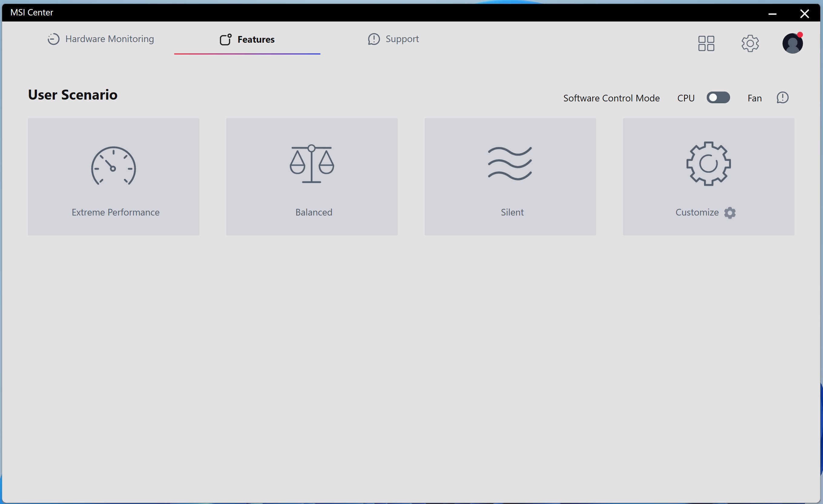The width and height of the screenshot is (823, 504).
Task: Switch to the Support tab
Action: (393, 39)
